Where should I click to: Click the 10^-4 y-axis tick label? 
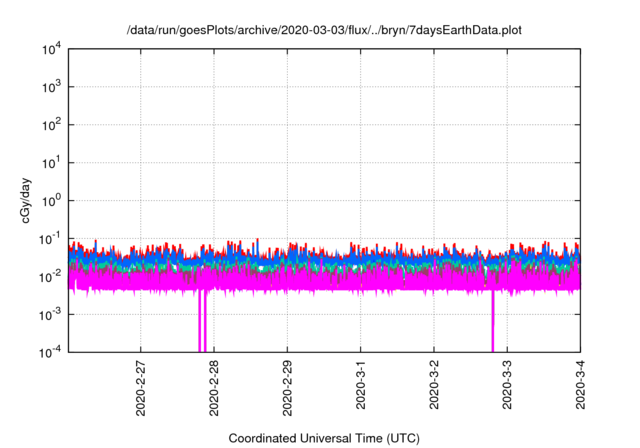click(50, 352)
